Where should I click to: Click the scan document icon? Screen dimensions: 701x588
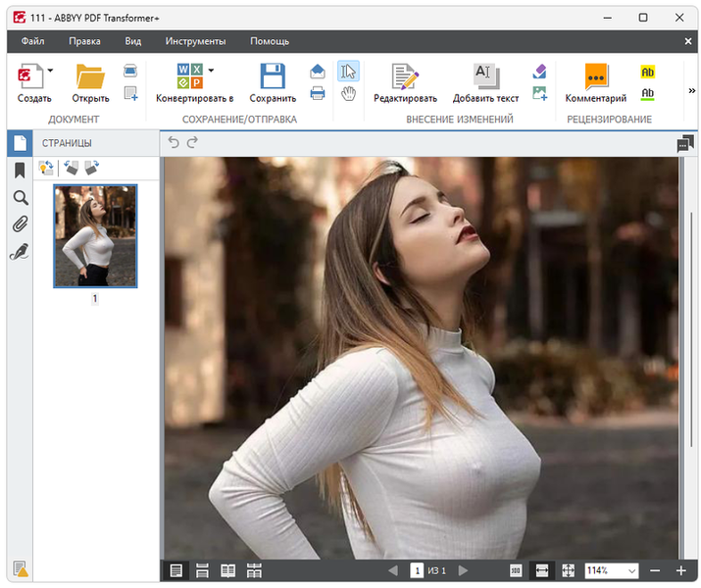pos(130,71)
